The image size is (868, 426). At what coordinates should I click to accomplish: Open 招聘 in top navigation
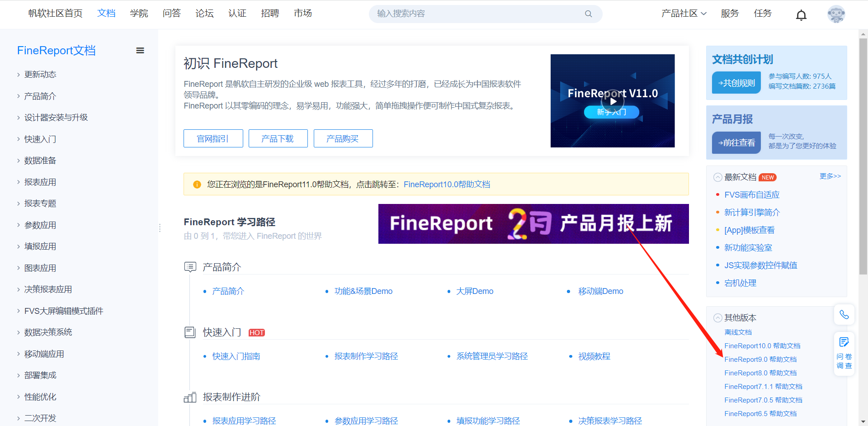[x=270, y=14]
